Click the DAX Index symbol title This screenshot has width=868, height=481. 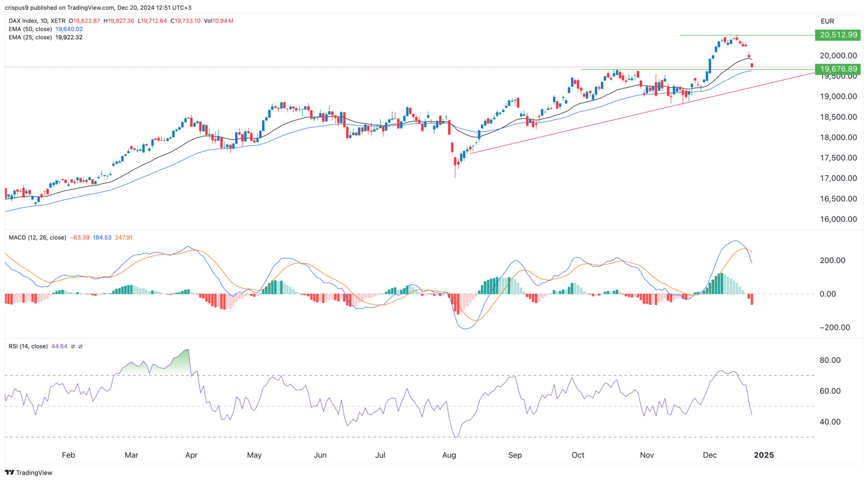pos(23,21)
